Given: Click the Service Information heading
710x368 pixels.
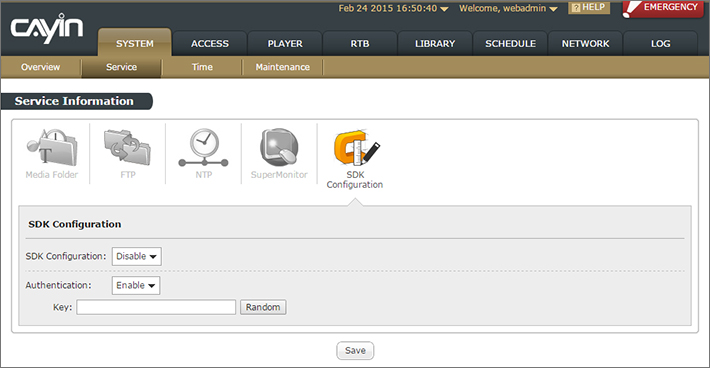Looking at the screenshot, I should [x=74, y=101].
